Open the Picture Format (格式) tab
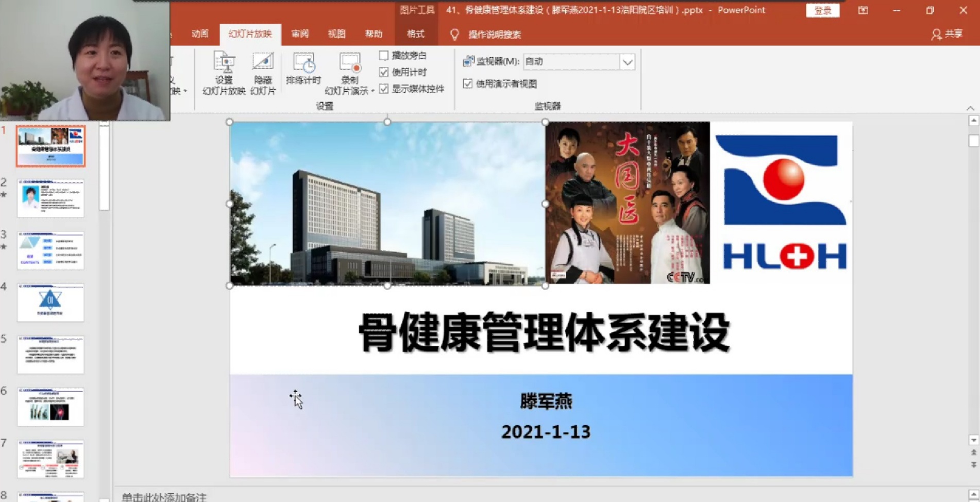 415,34
